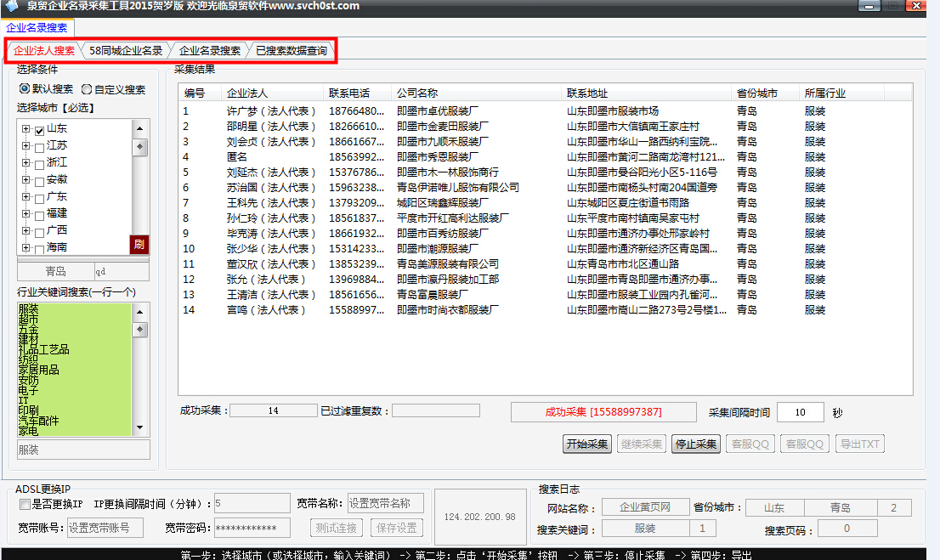Check the 浙江 province checkbox
Viewport: 940px width, 560px height.
coord(40,164)
